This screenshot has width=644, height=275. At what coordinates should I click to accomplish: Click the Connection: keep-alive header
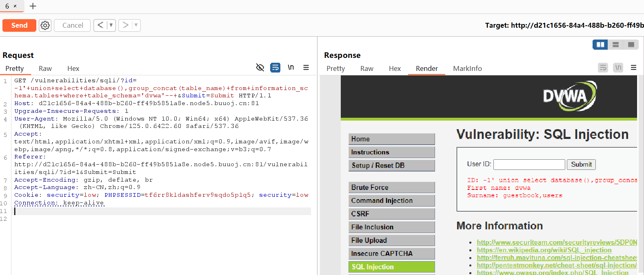point(59,203)
